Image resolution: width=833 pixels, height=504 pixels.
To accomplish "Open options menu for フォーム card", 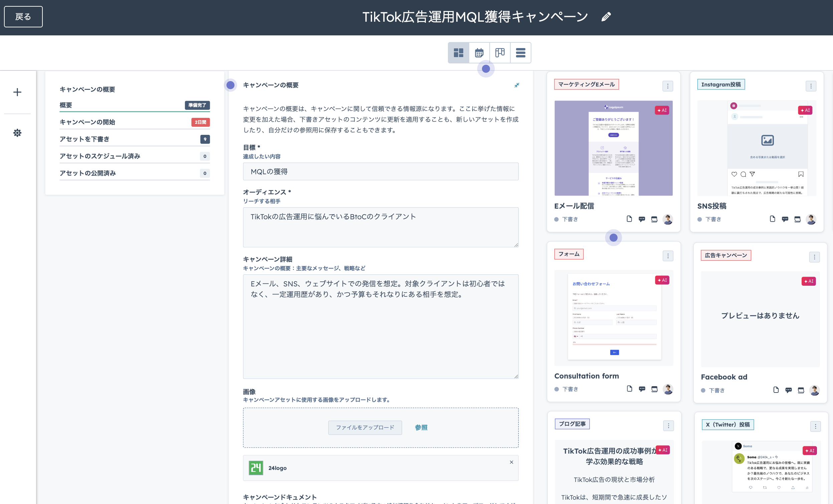I will [x=668, y=256].
